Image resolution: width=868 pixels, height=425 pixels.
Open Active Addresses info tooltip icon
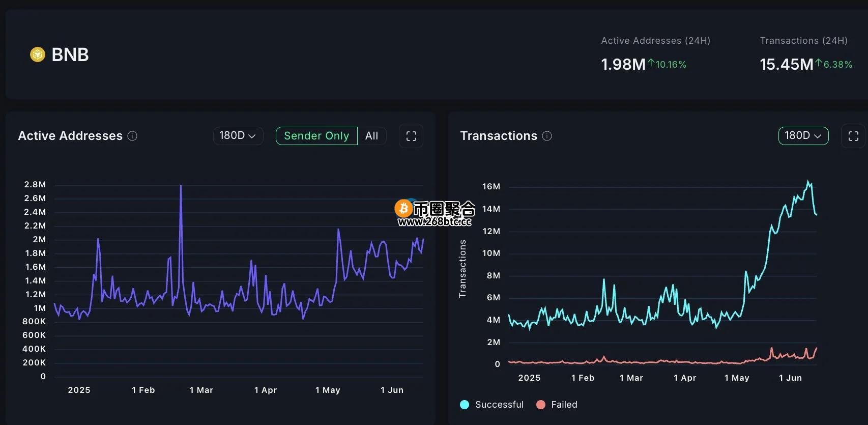click(x=132, y=136)
